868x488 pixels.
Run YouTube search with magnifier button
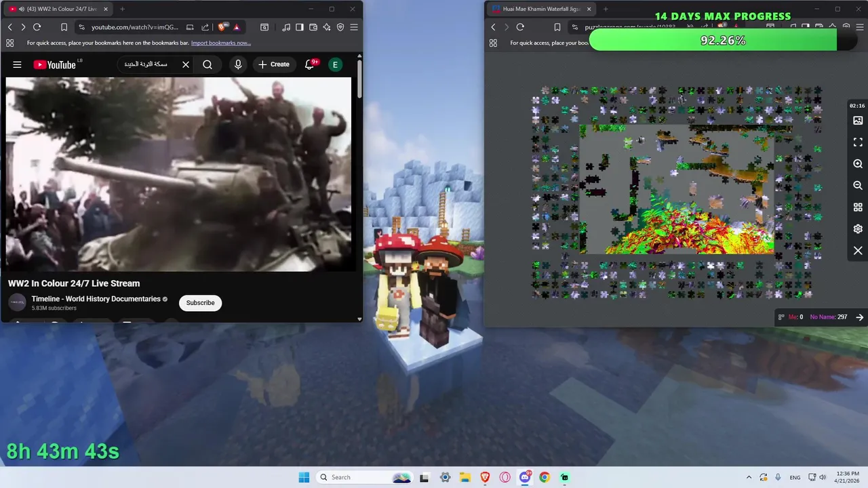point(208,64)
